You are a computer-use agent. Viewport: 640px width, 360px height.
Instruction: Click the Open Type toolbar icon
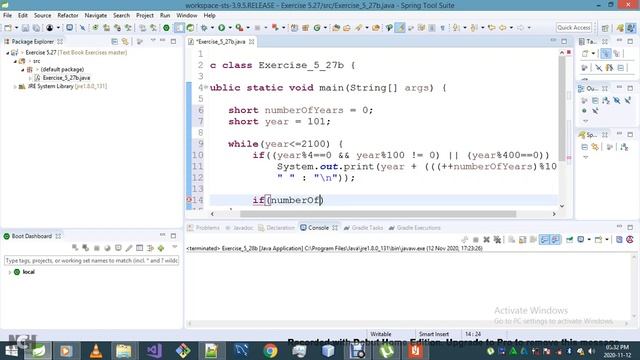[336, 28]
